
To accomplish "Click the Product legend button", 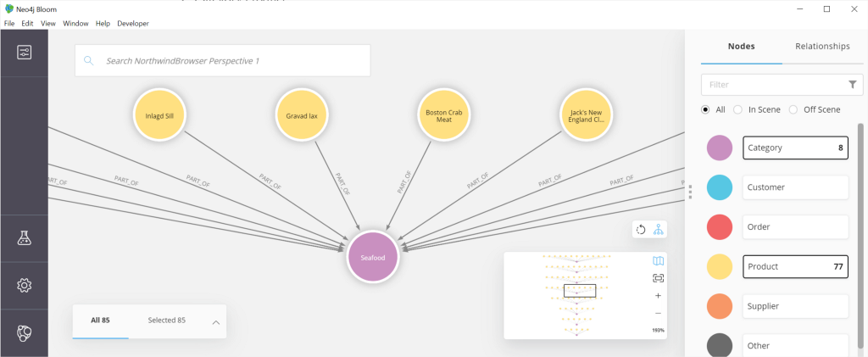I will [x=795, y=267].
